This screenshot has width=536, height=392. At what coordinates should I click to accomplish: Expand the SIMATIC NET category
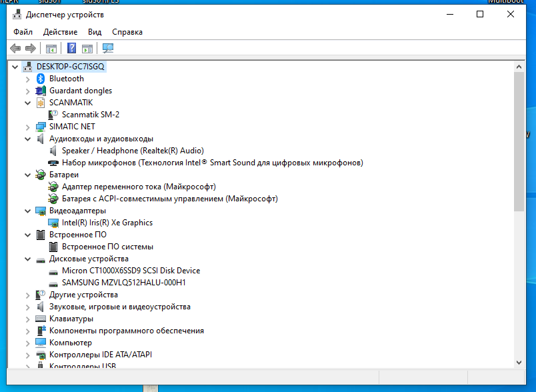[x=27, y=127]
